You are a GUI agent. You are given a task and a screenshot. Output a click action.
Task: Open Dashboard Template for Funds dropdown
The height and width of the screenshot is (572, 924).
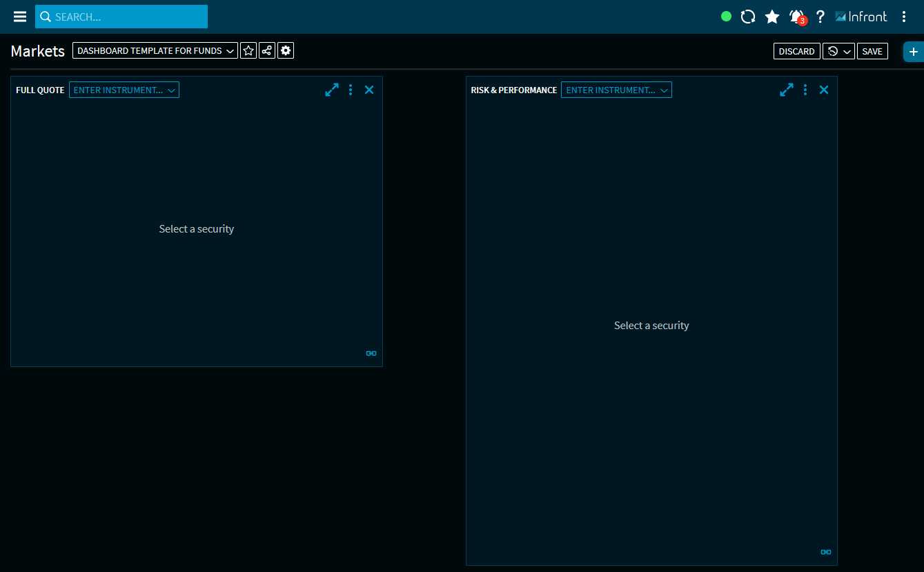click(x=155, y=50)
